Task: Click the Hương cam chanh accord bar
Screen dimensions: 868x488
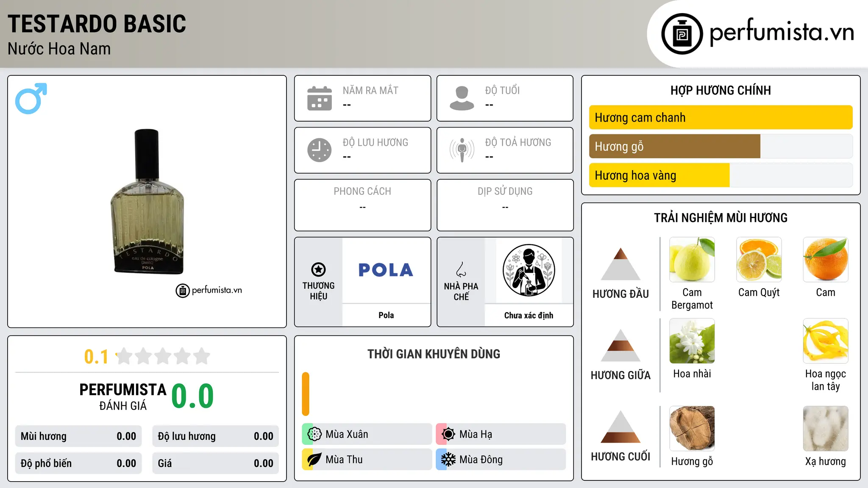Action: tap(721, 117)
